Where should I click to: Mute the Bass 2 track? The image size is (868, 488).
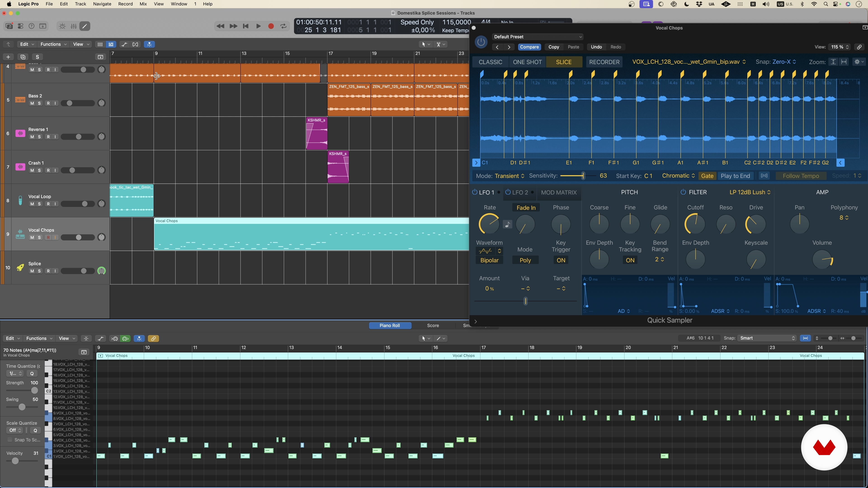(x=32, y=103)
